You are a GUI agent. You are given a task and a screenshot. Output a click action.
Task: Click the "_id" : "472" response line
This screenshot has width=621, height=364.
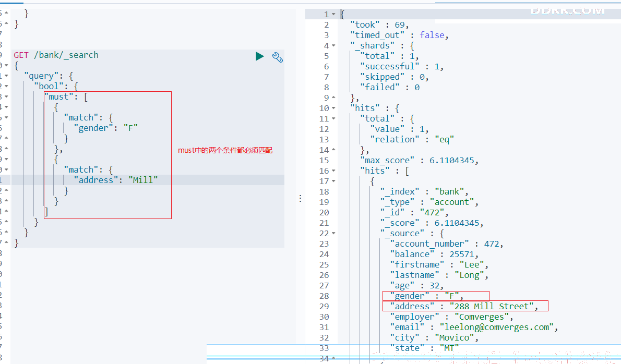pos(414,212)
